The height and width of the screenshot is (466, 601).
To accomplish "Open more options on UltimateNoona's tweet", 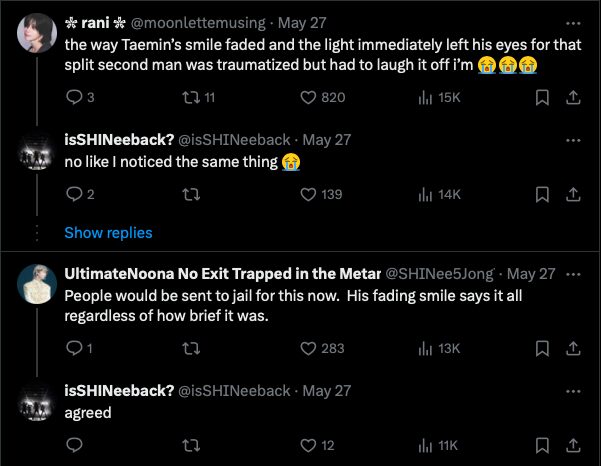I will point(572,273).
